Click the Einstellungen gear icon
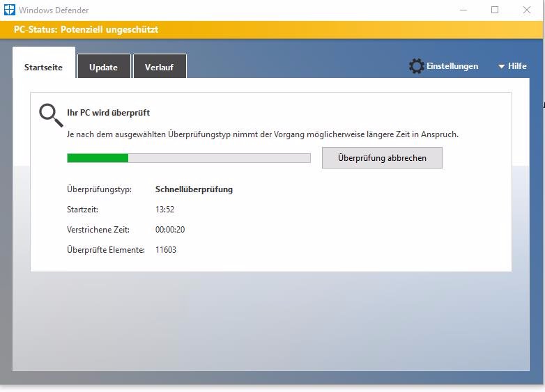 pos(416,66)
